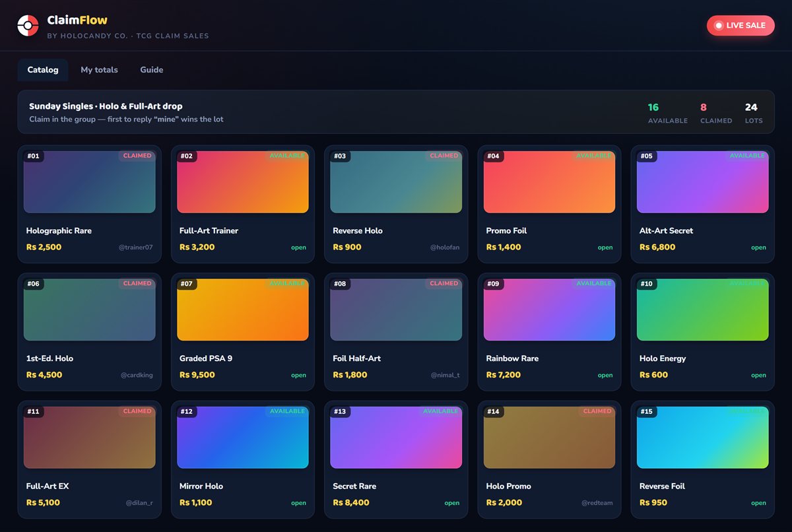Image resolution: width=792 pixels, height=532 pixels.
Task: Click the @cardking claimer handle
Action: click(x=137, y=375)
